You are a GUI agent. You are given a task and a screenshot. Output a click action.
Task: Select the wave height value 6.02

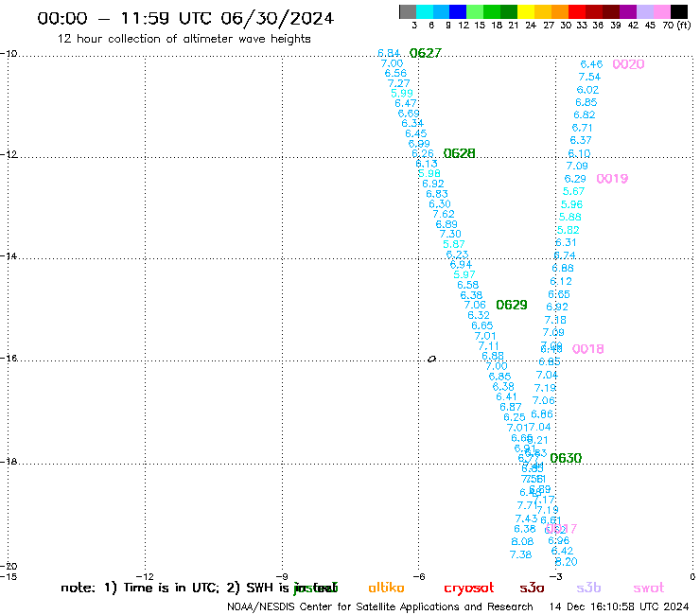click(x=587, y=90)
